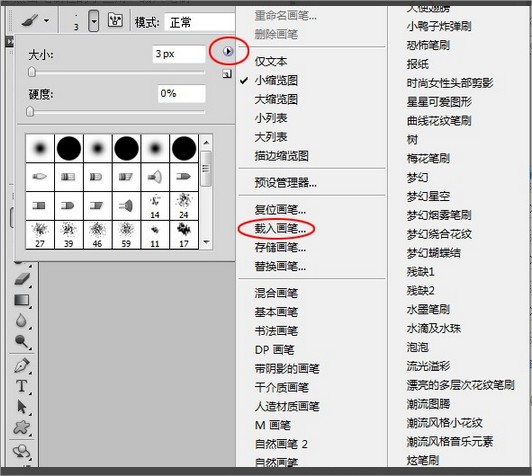Load 混合画笔 brush set
This screenshot has width=532, height=476.
pyautogui.click(x=276, y=293)
